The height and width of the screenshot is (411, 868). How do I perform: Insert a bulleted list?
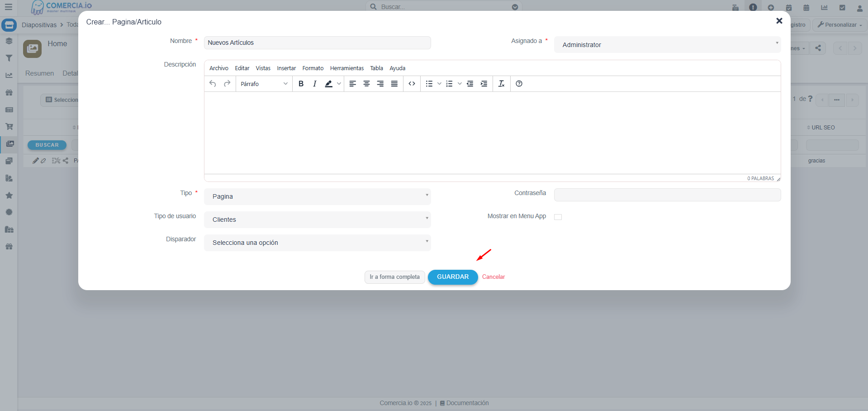click(429, 84)
